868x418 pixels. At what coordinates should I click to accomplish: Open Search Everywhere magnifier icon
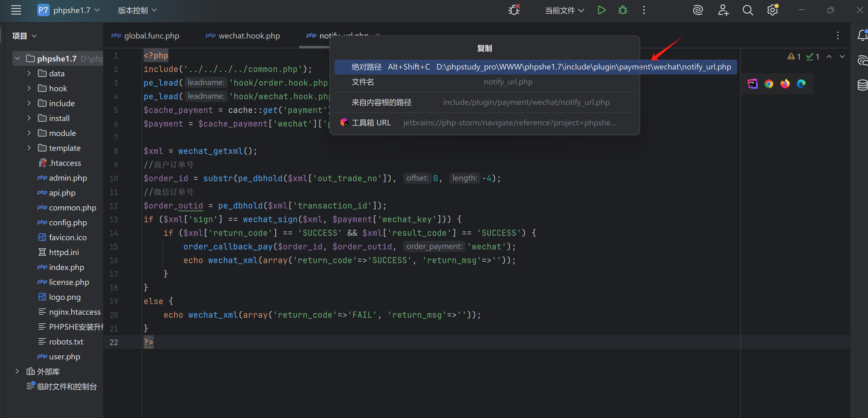tap(747, 10)
